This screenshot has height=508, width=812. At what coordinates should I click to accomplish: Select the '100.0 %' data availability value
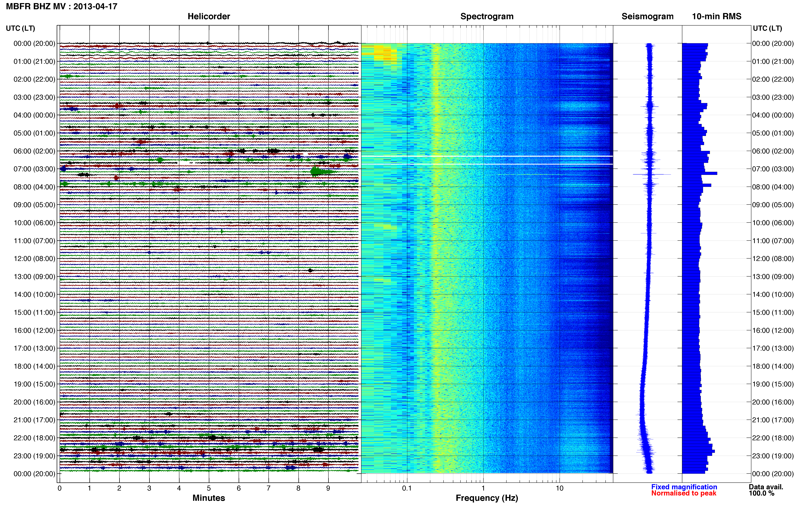click(761, 493)
